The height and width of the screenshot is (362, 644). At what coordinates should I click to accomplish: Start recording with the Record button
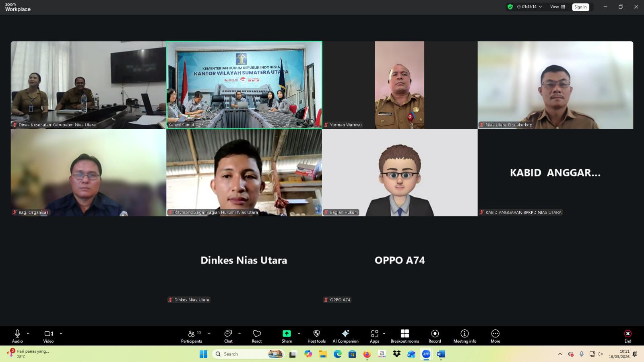(x=435, y=336)
